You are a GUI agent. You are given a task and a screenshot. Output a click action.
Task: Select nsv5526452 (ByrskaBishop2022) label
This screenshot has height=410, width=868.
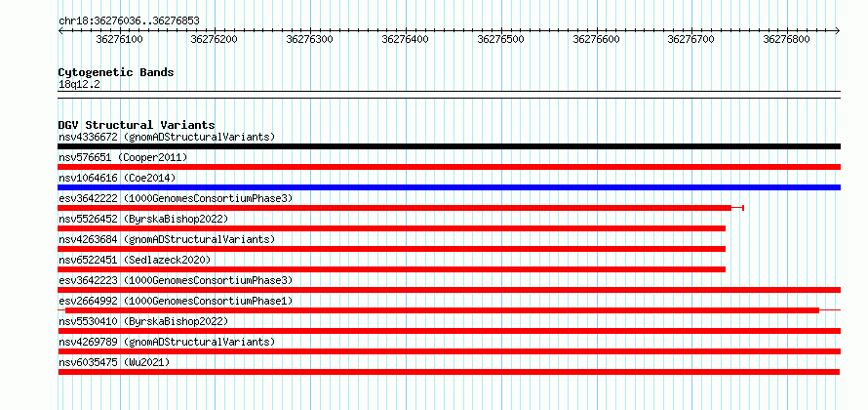(x=142, y=219)
